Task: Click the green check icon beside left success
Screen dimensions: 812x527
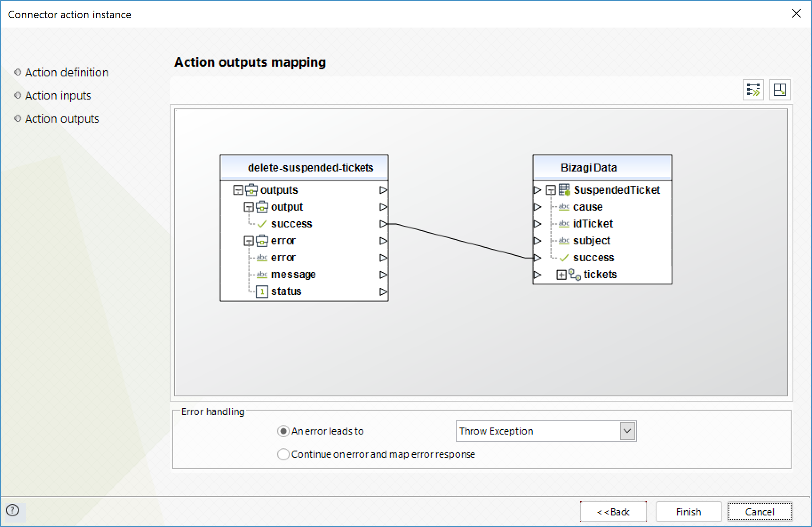Action: click(x=262, y=224)
